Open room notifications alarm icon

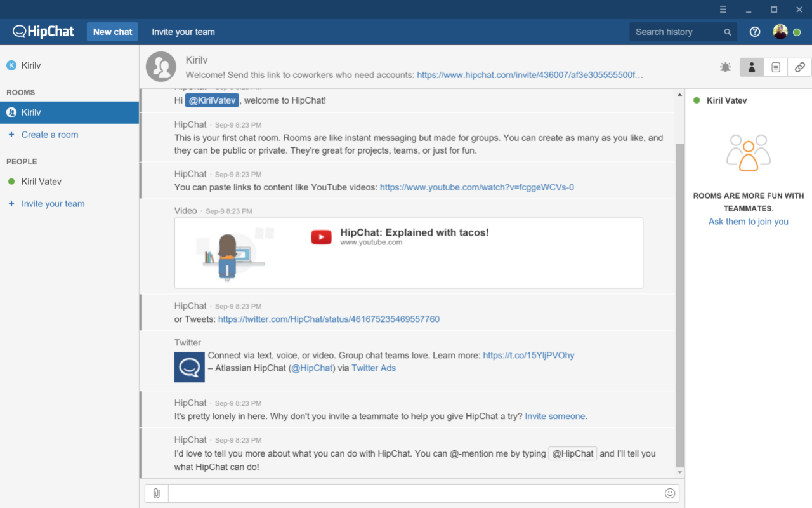(x=726, y=67)
